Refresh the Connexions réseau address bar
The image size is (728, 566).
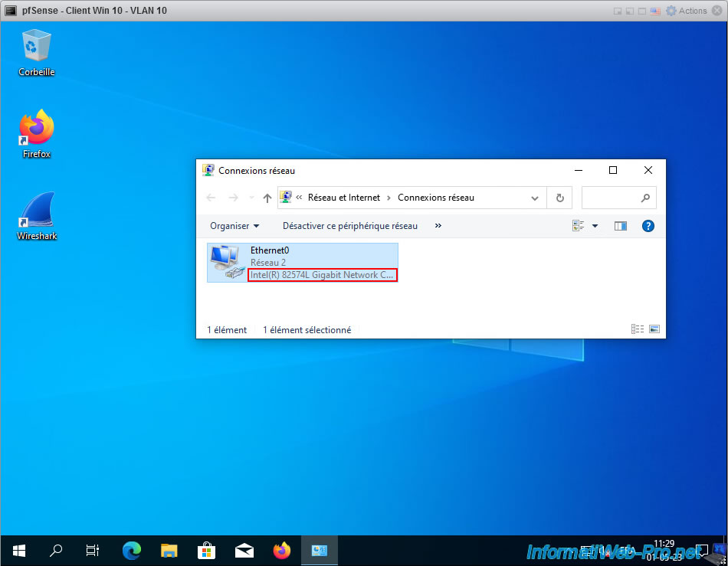tap(559, 198)
